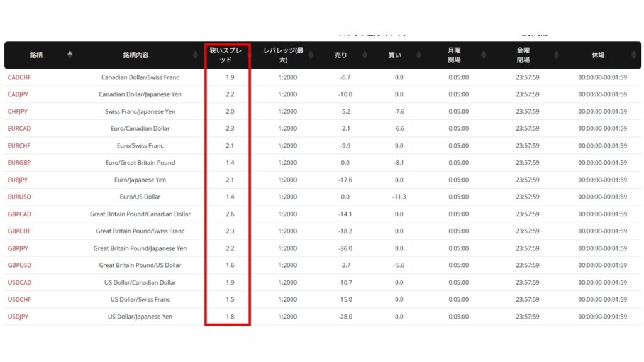Screen dimensions: 644x362
Task: Click the EURGBP symbol
Action: tap(19, 163)
